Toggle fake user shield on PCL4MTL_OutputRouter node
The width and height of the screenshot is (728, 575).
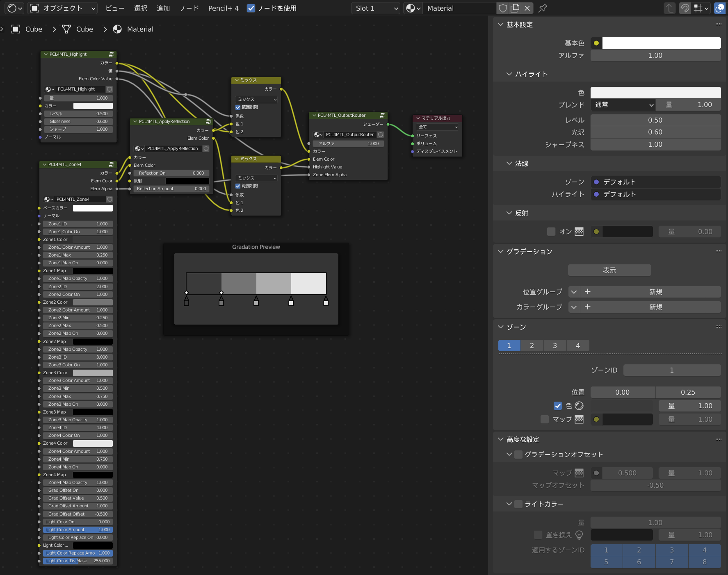click(x=381, y=134)
